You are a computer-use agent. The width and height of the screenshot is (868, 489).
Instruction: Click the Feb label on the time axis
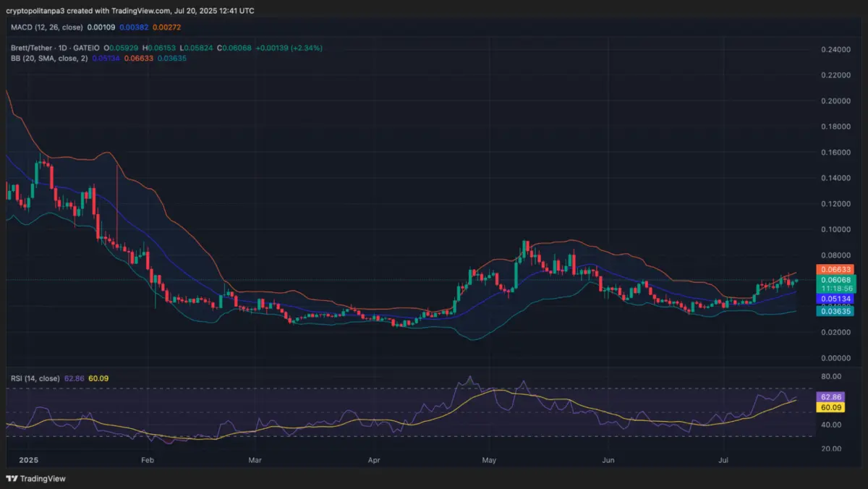click(x=148, y=459)
